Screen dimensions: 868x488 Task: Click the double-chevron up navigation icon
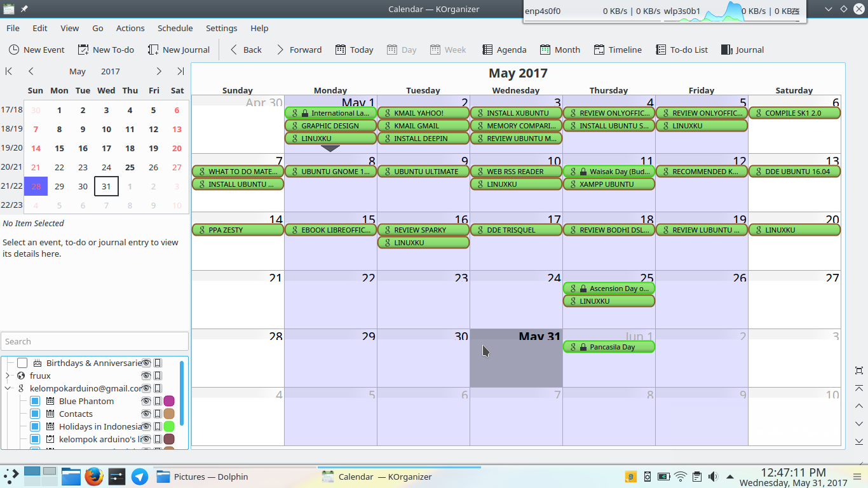point(859,388)
